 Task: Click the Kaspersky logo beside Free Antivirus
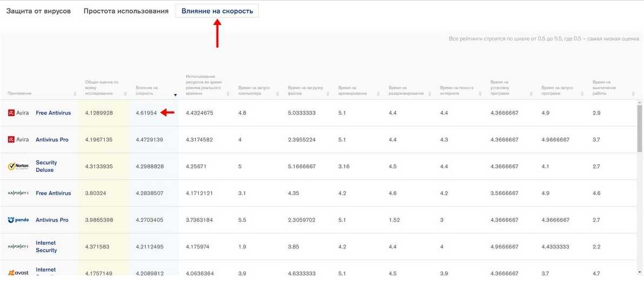coord(18,193)
